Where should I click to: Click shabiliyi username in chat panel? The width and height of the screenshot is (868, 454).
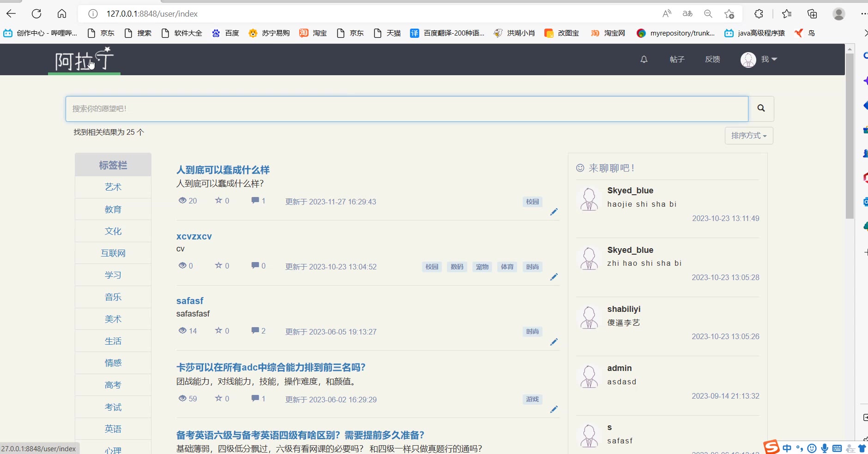tap(624, 309)
